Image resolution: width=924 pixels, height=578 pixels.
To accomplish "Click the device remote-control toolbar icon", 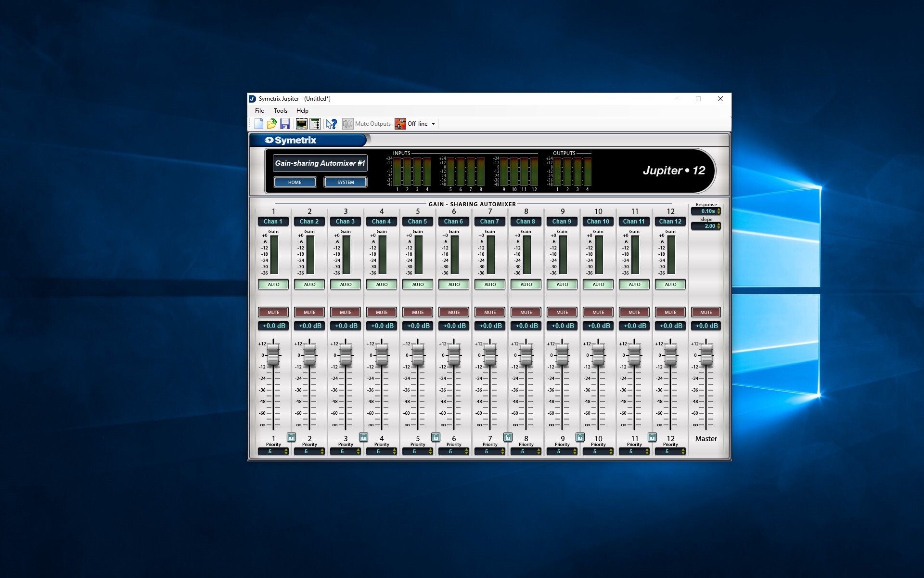I will click(x=315, y=124).
